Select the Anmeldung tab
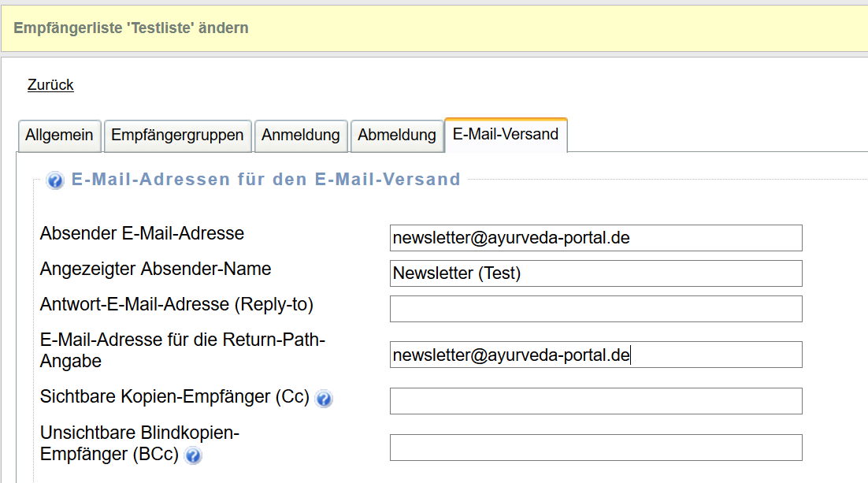This screenshot has height=483, width=868. coord(300,136)
